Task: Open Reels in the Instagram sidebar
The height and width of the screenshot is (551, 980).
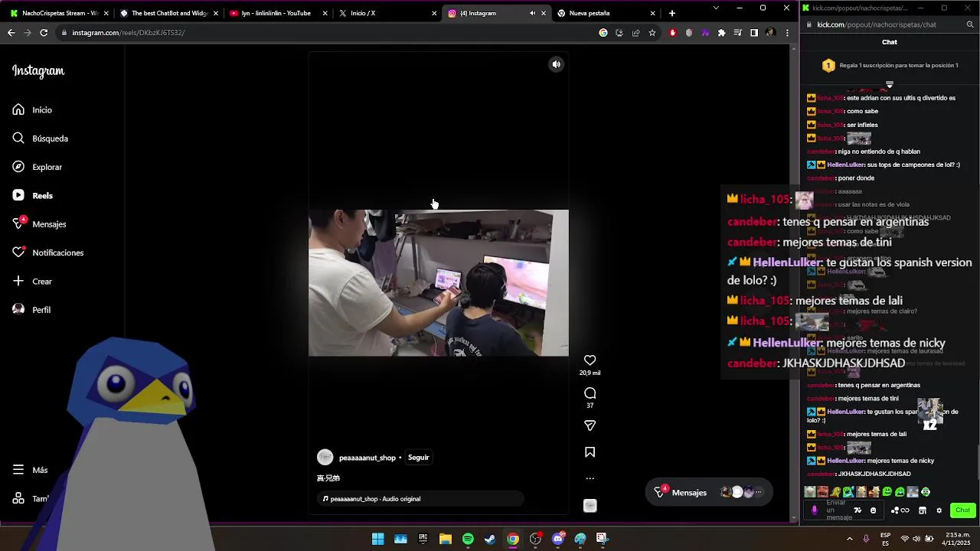Action: pos(32,196)
